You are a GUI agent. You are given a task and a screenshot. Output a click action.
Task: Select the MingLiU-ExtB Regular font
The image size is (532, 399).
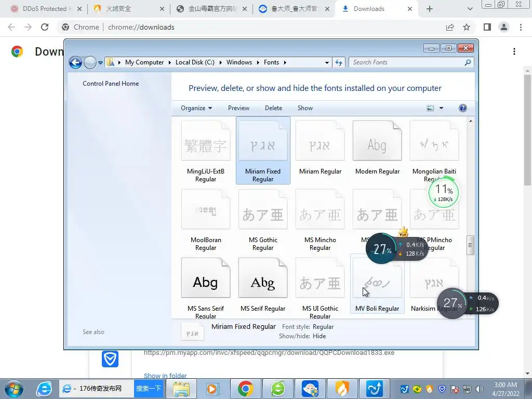point(206,151)
